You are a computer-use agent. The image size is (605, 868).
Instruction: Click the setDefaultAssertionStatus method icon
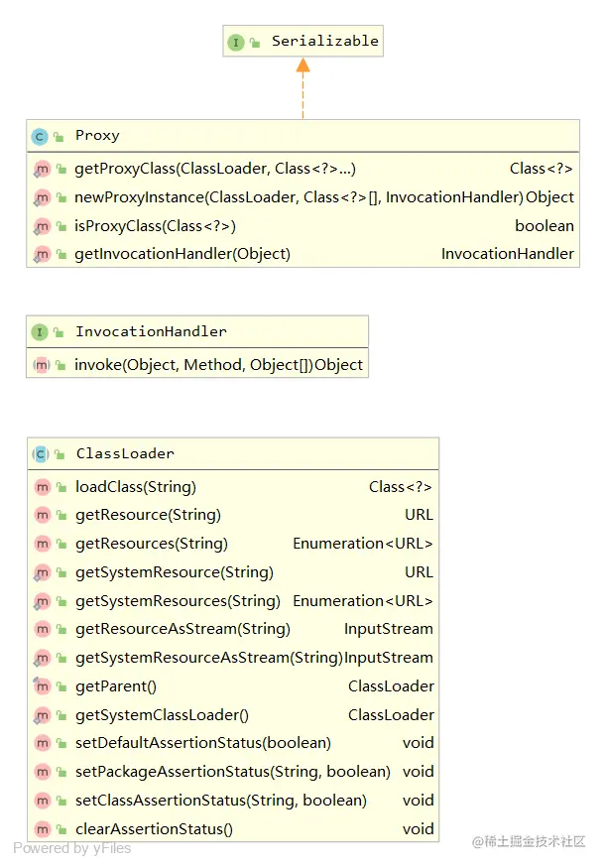tap(43, 743)
